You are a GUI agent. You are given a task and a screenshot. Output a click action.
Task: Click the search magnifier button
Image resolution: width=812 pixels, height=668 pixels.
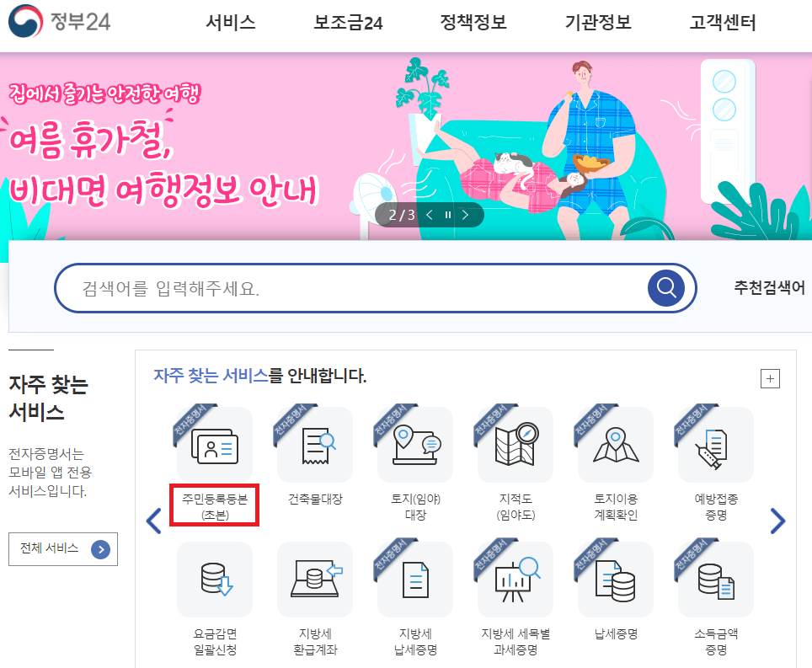(666, 288)
